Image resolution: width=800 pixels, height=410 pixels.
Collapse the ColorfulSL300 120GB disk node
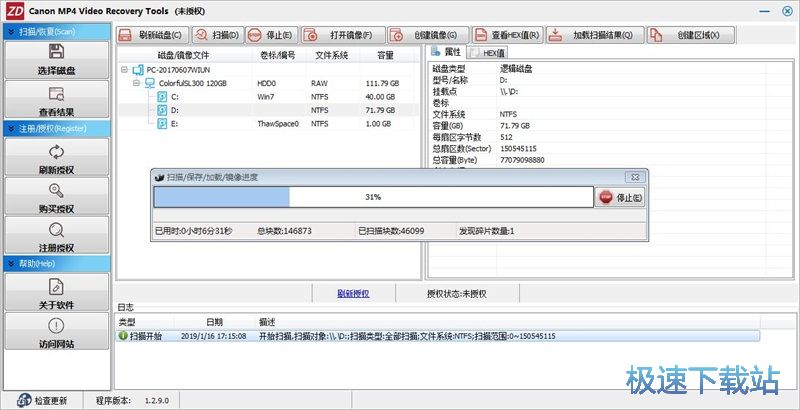click(x=136, y=83)
